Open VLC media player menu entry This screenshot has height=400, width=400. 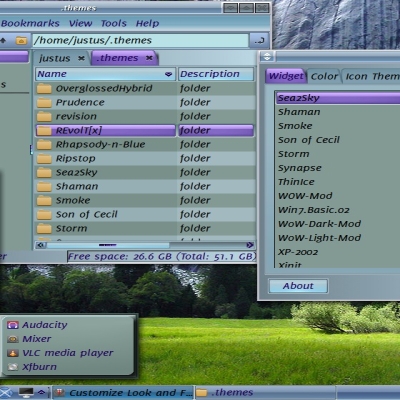(68, 353)
